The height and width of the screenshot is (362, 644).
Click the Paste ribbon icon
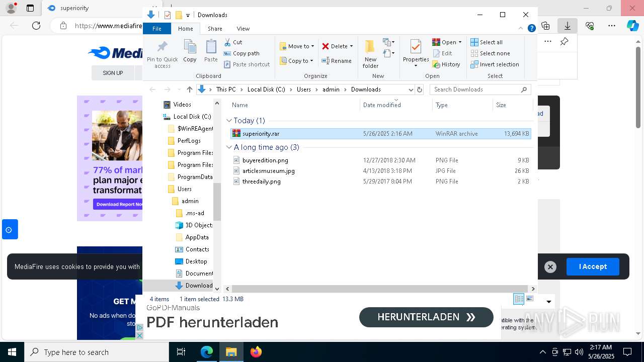click(211, 51)
